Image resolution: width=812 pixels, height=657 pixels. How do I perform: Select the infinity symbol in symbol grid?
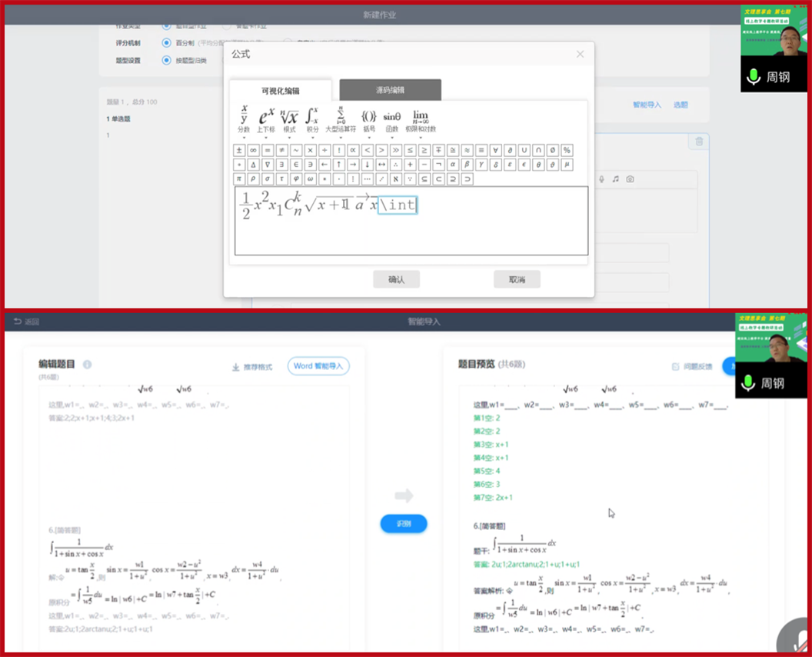pos(253,150)
